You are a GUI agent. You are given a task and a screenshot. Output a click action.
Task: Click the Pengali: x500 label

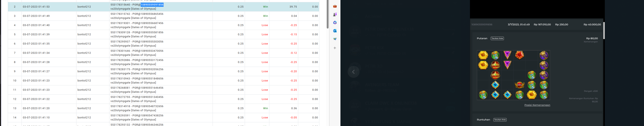tap(591, 91)
